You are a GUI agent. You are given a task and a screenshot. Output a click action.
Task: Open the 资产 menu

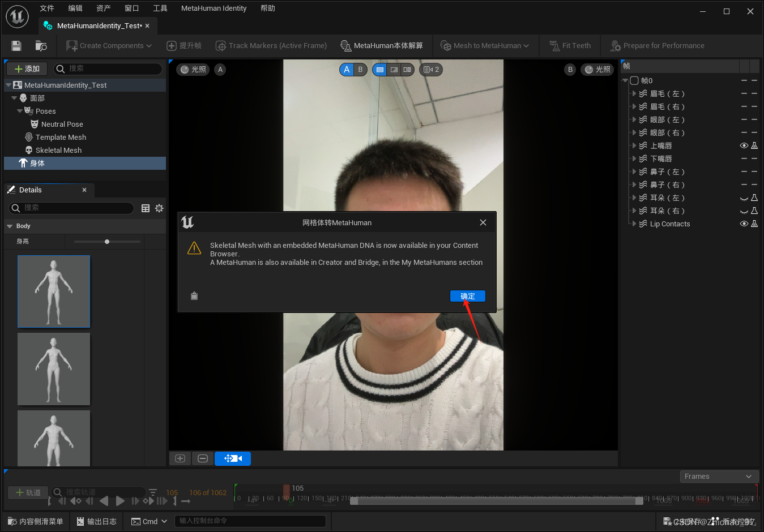click(x=104, y=8)
